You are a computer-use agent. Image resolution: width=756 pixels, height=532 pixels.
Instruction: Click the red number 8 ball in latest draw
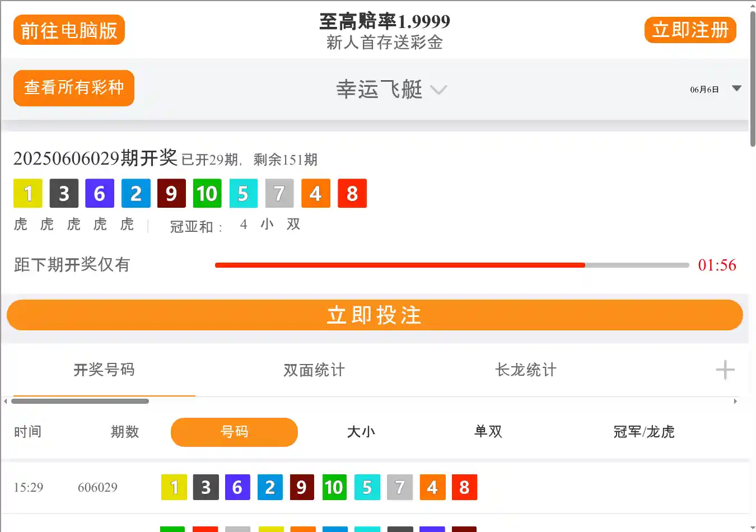click(352, 193)
